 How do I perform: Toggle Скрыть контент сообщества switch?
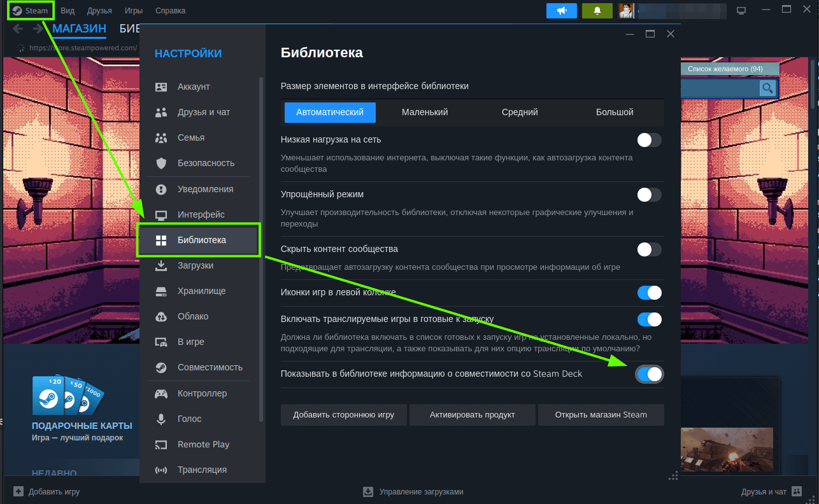coord(650,249)
